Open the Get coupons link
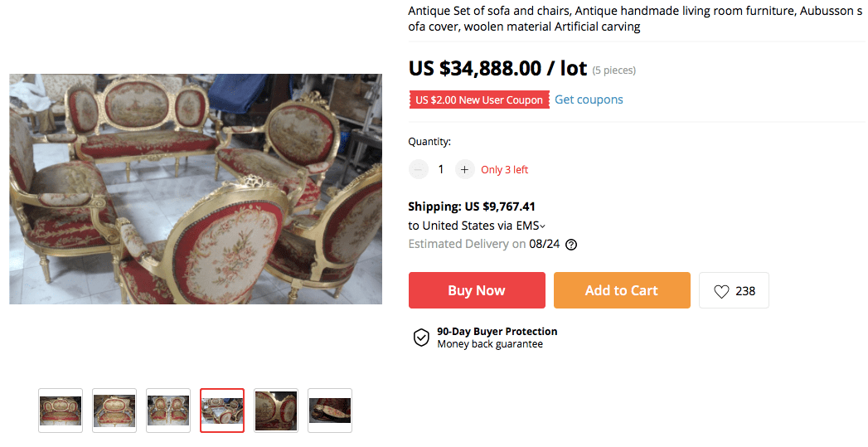 pyautogui.click(x=589, y=100)
